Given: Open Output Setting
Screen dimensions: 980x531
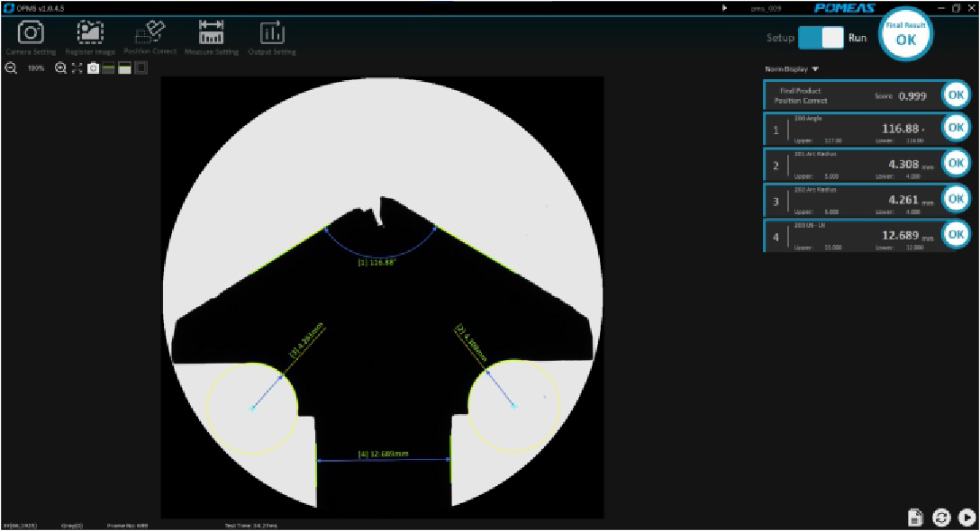Looking at the screenshot, I should point(272,38).
